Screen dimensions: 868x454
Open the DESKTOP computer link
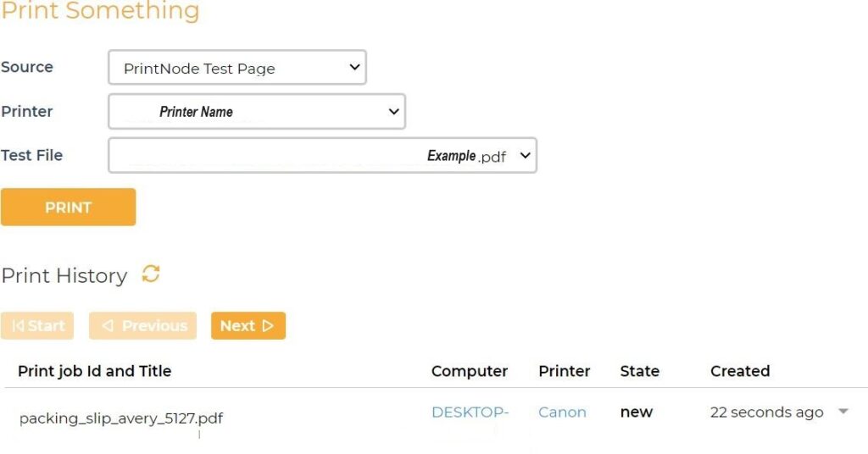pos(470,412)
